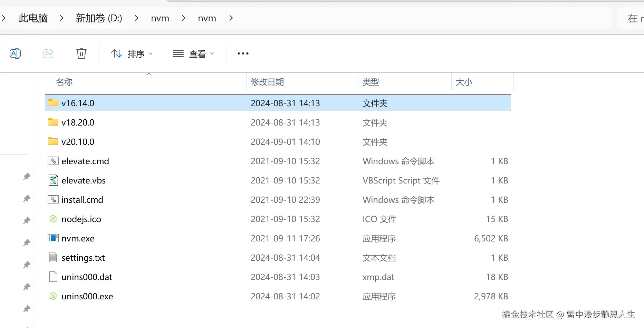Select the v16.14.0 folder name
The image size is (644, 328).
(78, 103)
